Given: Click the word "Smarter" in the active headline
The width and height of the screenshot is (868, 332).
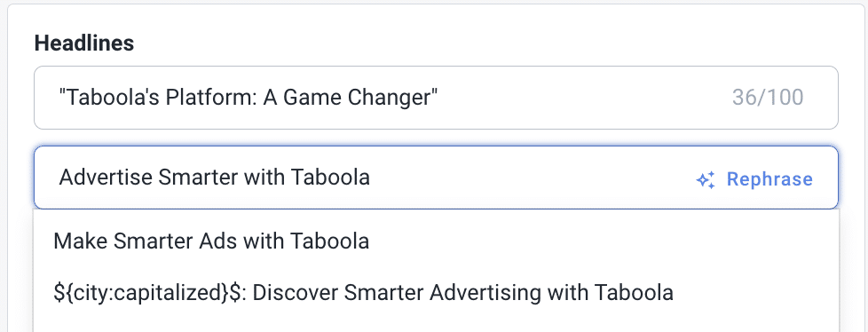Looking at the screenshot, I should [x=198, y=178].
